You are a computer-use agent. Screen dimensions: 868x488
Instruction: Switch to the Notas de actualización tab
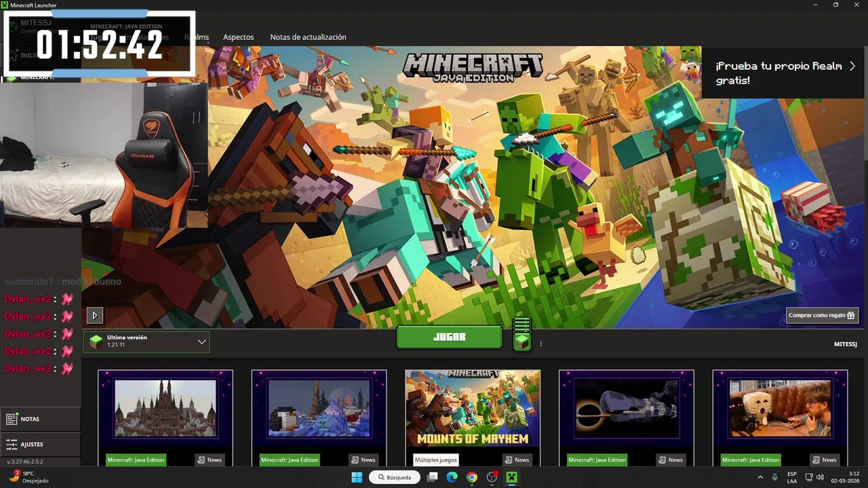(308, 37)
